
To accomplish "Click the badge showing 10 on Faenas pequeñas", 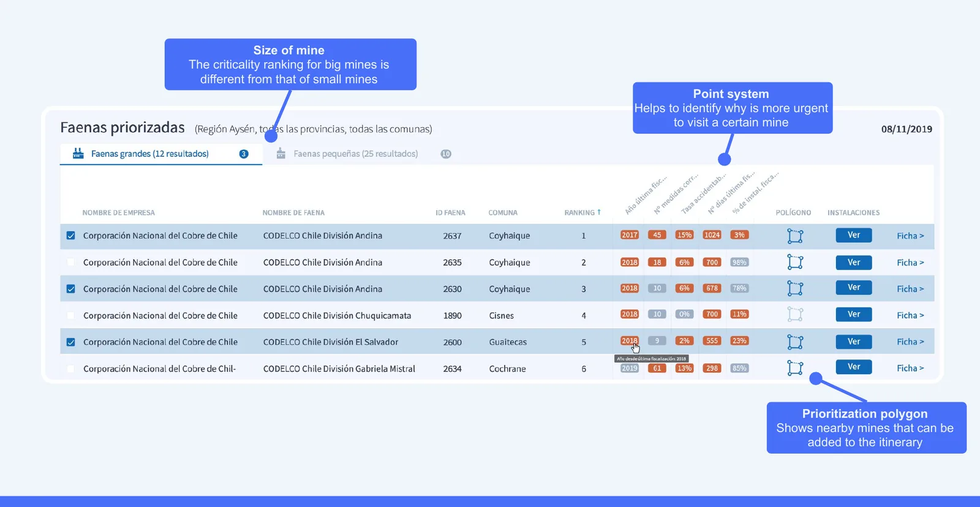I will (446, 154).
